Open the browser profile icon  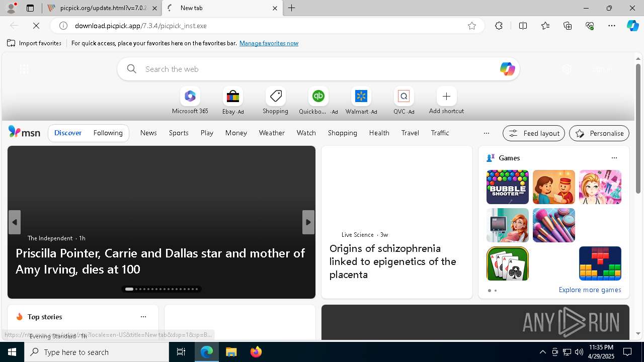[x=11, y=8]
